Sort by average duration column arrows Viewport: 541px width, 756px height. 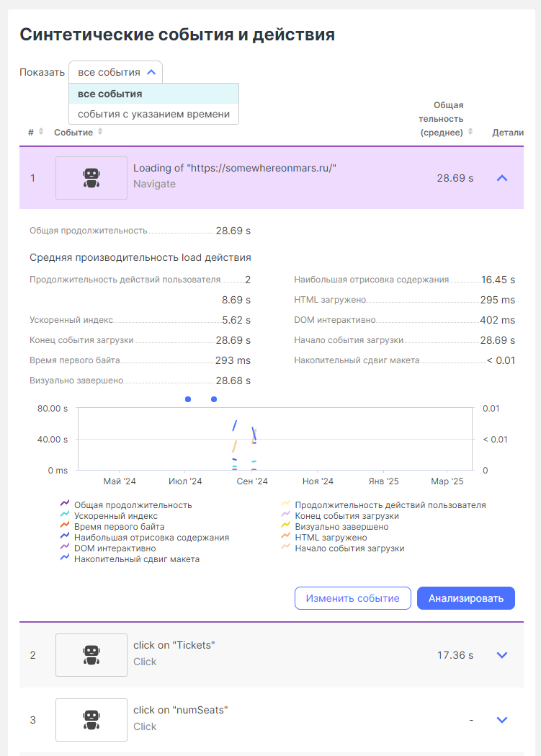470,132
